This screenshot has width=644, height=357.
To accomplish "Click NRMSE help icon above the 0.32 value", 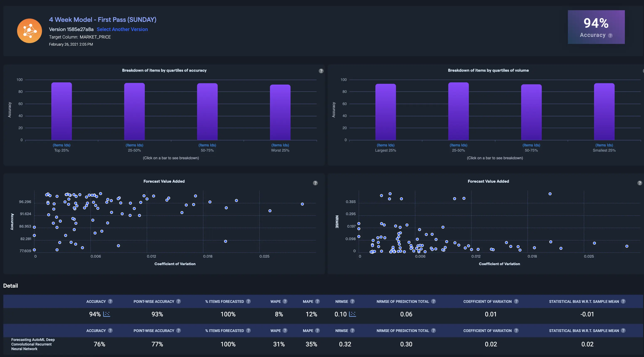I will [x=352, y=331].
